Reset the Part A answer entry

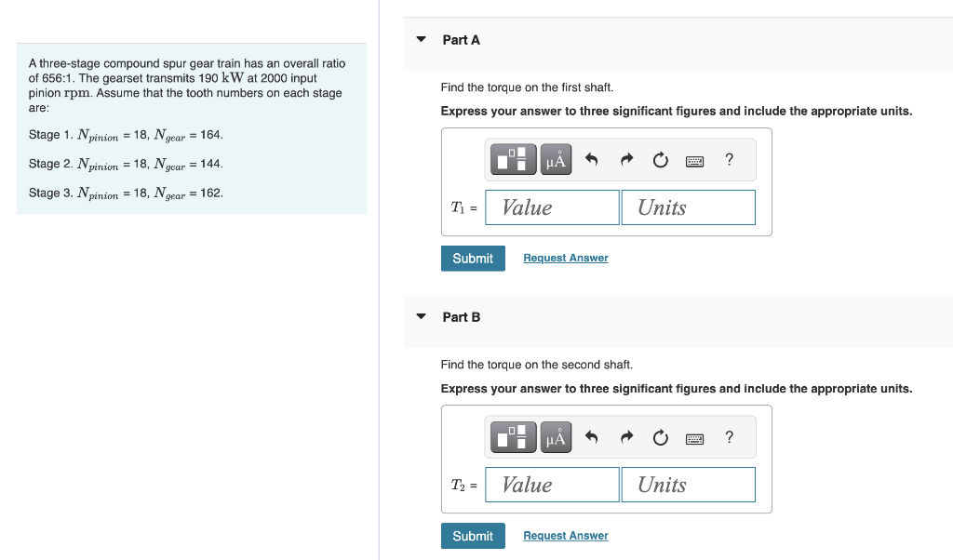point(660,159)
